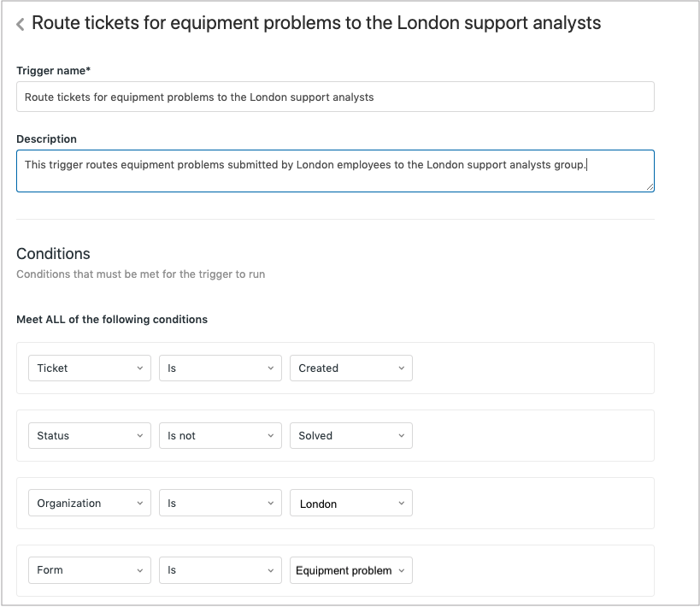Open the Status condition field dropdown
This screenshot has width=700, height=607.
click(90, 436)
